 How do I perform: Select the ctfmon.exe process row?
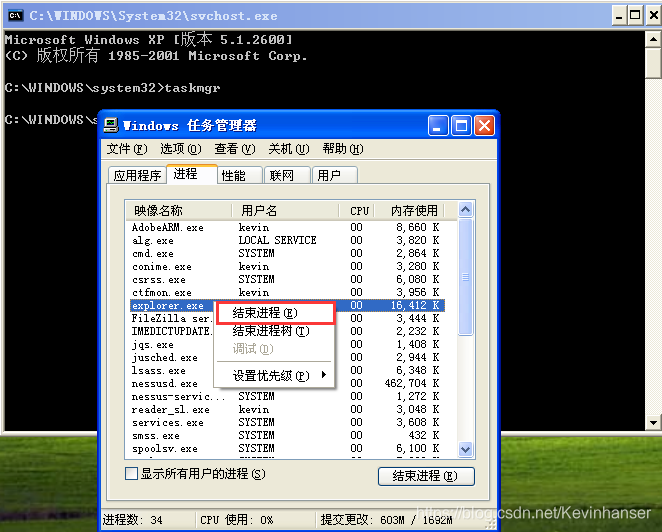coord(287,292)
